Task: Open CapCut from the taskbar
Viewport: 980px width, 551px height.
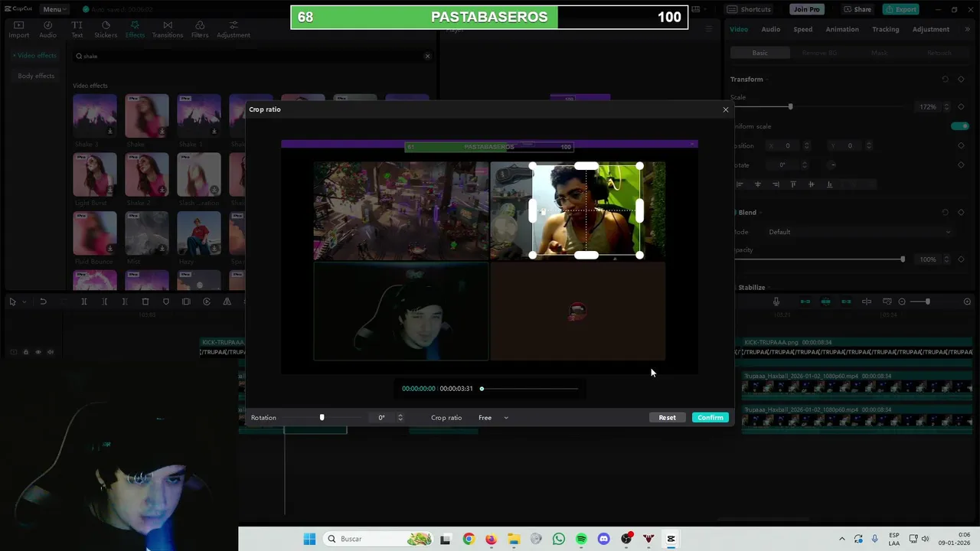Action: tap(671, 539)
